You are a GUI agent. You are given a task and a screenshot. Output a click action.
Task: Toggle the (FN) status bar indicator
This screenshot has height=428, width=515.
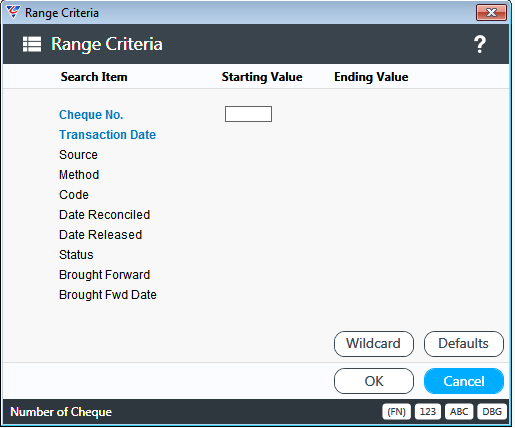click(396, 412)
